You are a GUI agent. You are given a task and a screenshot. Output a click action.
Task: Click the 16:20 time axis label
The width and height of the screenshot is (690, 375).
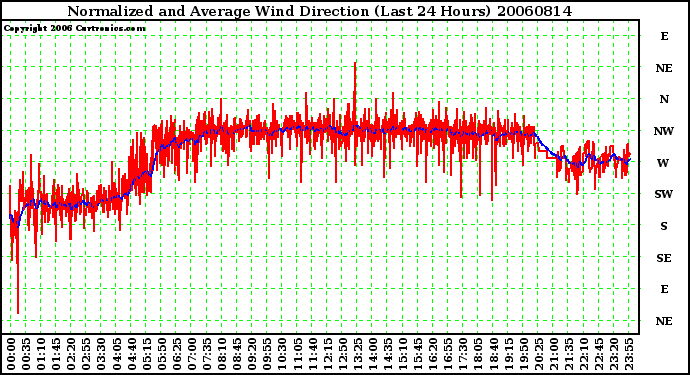[x=433, y=354]
